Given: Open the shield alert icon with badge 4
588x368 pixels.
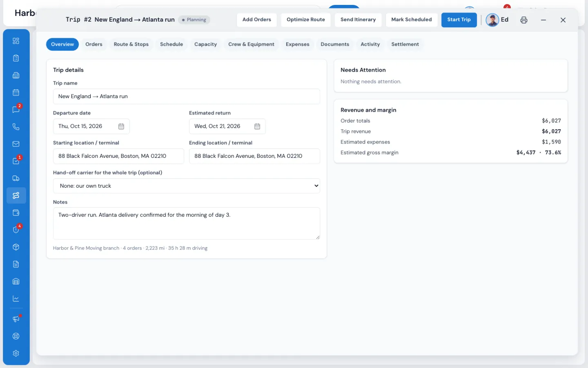Looking at the screenshot, I should pos(16,230).
